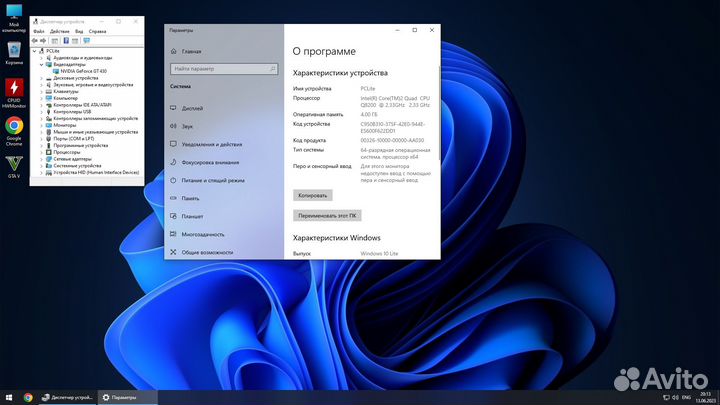Expand Аудиовходы и аудиовыходы node
The width and height of the screenshot is (720, 405).
(x=41, y=58)
